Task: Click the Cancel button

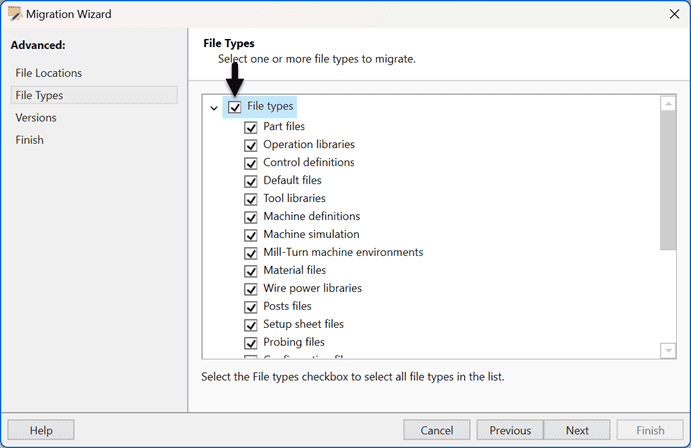Action: coord(436,430)
